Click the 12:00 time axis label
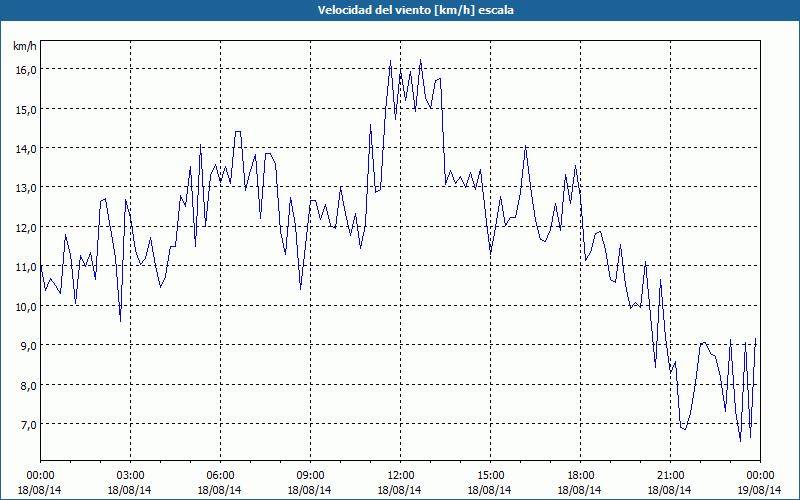800x500 pixels. pyautogui.click(x=401, y=476)
